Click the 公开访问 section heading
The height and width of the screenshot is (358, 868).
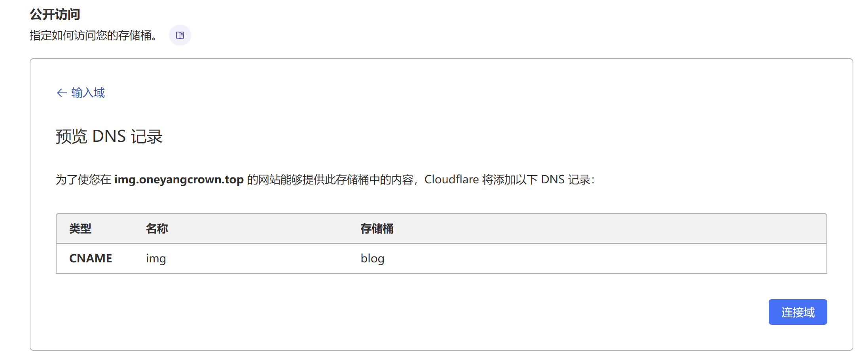coord(55,15)
